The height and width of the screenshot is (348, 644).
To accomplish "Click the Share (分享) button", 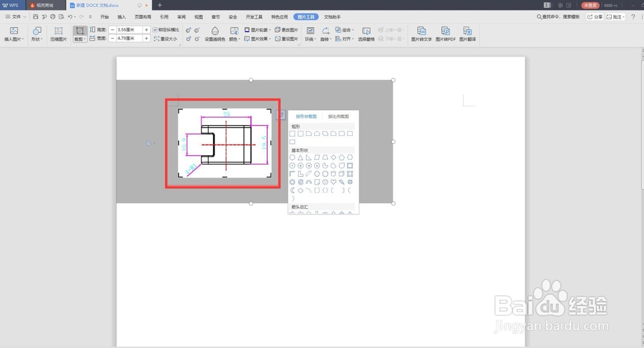I will click(594, 17).
